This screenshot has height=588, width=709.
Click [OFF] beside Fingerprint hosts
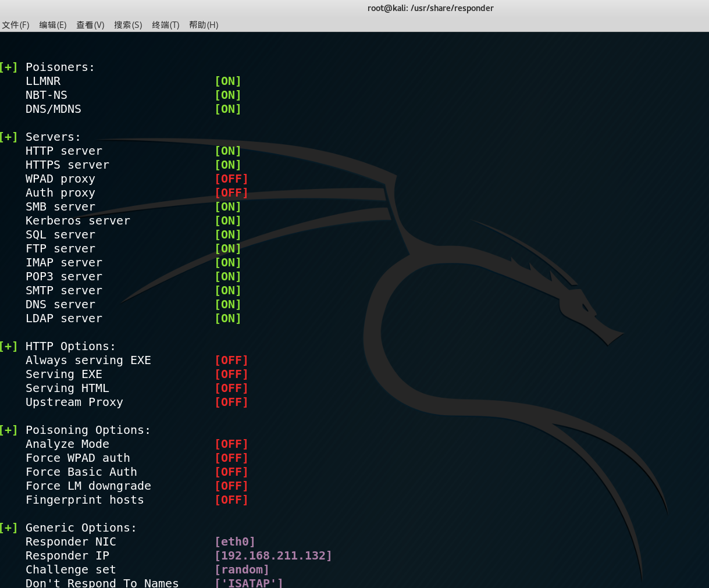point(231,500)
